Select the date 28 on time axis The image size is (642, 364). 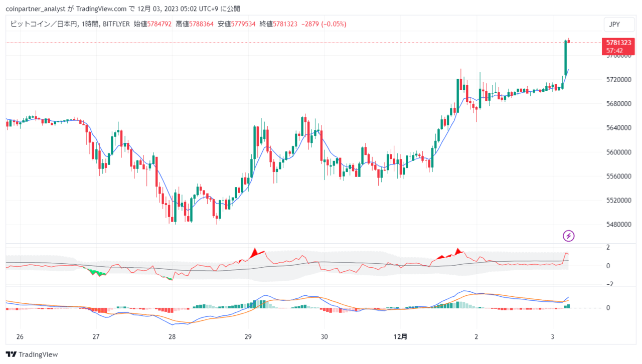click(x=172, y=336)
